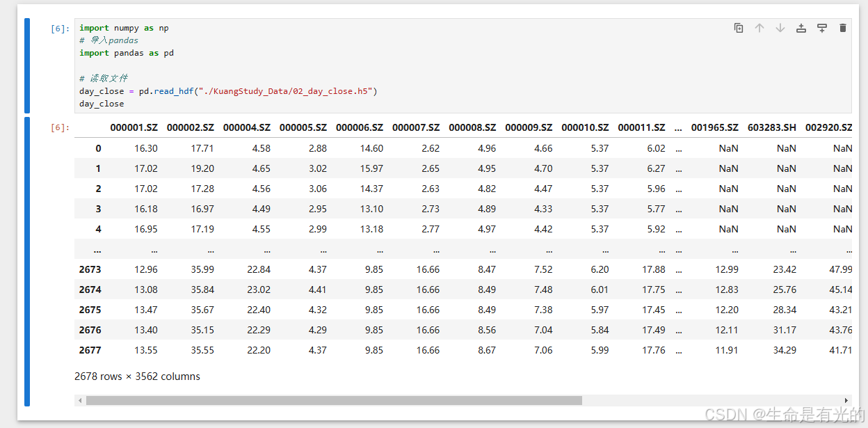The image size is (868, 428).
Task: Click value 16.30 in row 0
Action: (x=146, y=148)
